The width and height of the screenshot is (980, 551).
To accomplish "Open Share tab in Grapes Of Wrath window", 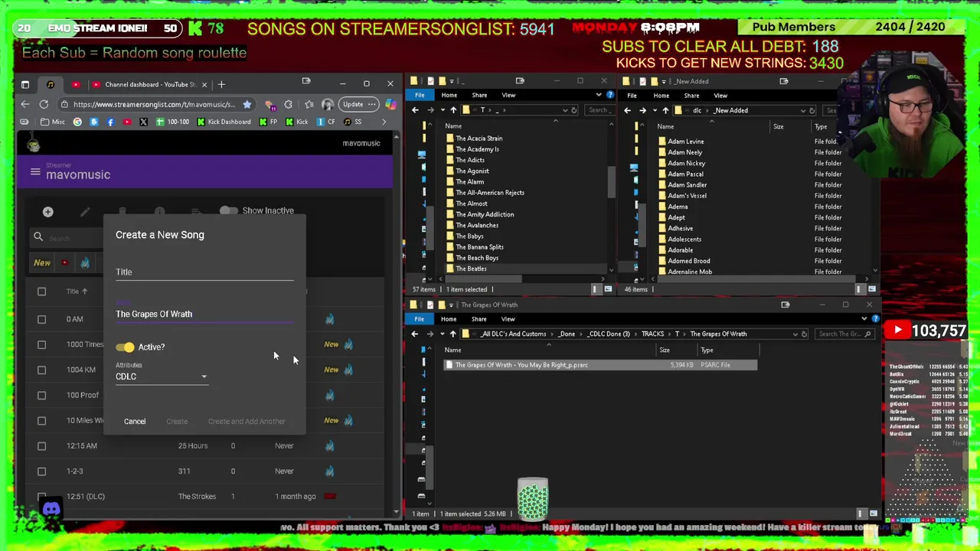I will pos(479,319).
